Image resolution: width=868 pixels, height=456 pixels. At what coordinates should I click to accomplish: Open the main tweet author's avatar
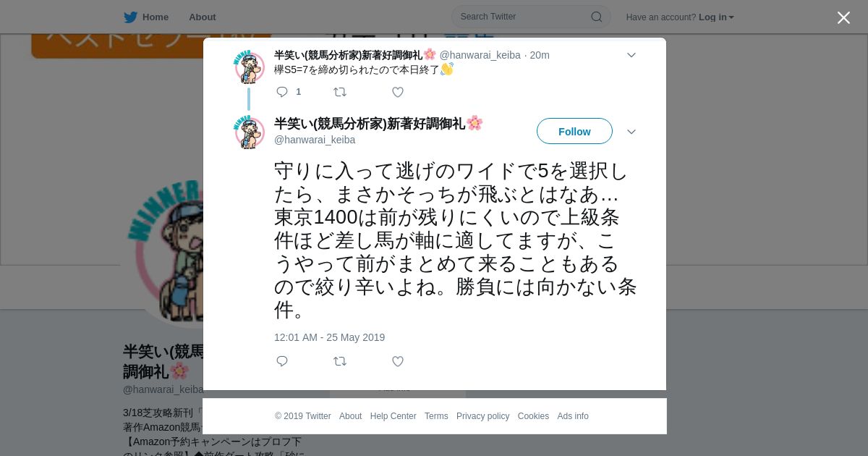tap(249, 132)
